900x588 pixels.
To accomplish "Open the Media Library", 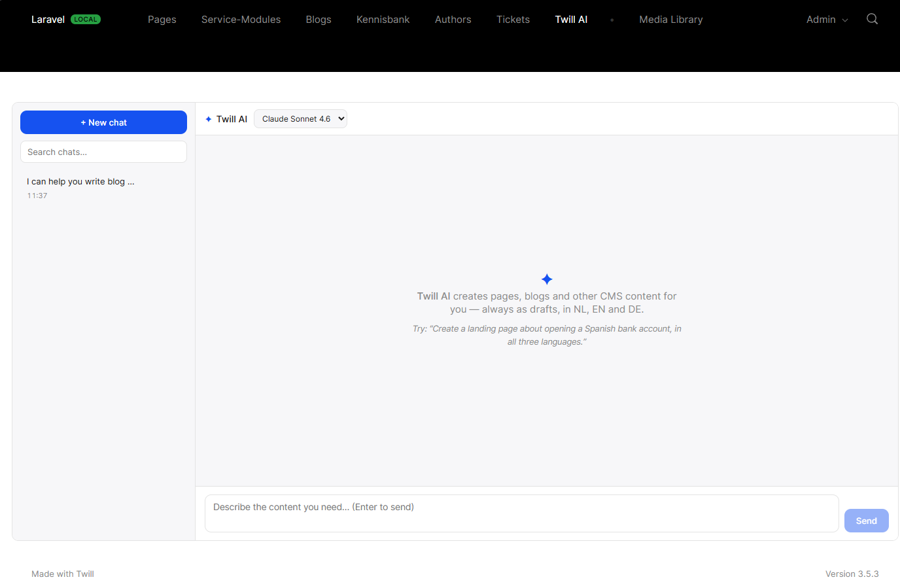I will click(x=671, y=20).
